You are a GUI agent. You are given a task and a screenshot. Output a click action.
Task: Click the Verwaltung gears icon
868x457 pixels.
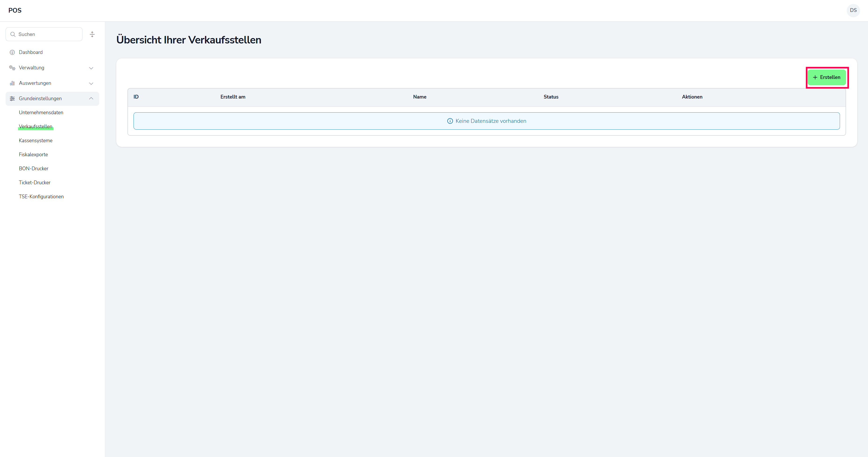12,68
